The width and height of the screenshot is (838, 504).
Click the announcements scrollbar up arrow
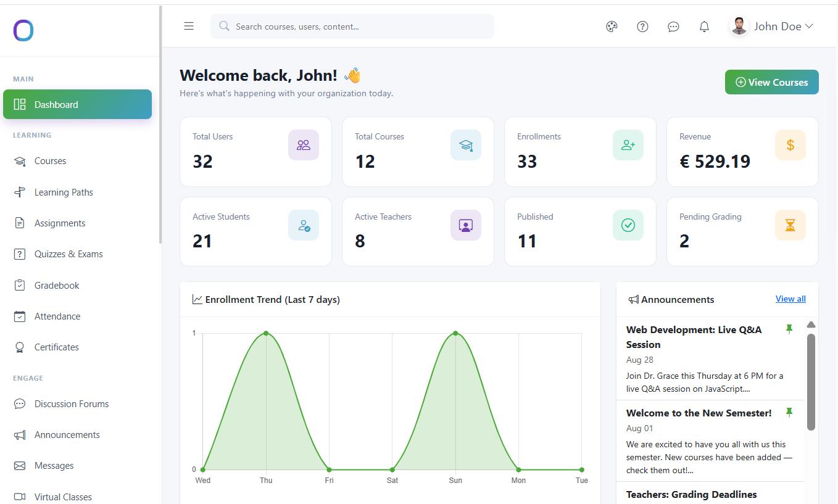pyautogui.click(x=811, y=324)
